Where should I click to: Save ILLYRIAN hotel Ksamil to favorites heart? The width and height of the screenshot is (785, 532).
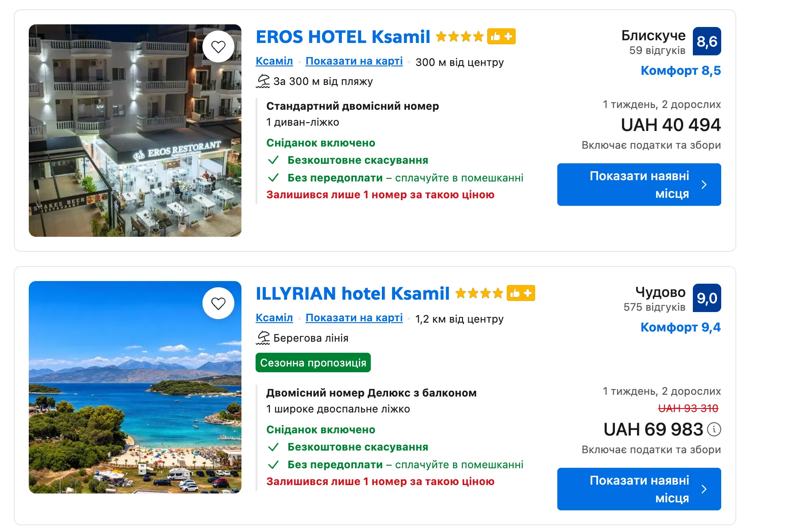coord(218,303)
